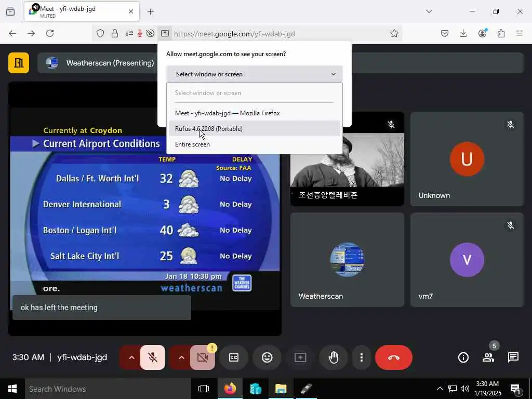The image size is (532, 399).
Task: Go back with browser back arrow
Action: (12, 33)
